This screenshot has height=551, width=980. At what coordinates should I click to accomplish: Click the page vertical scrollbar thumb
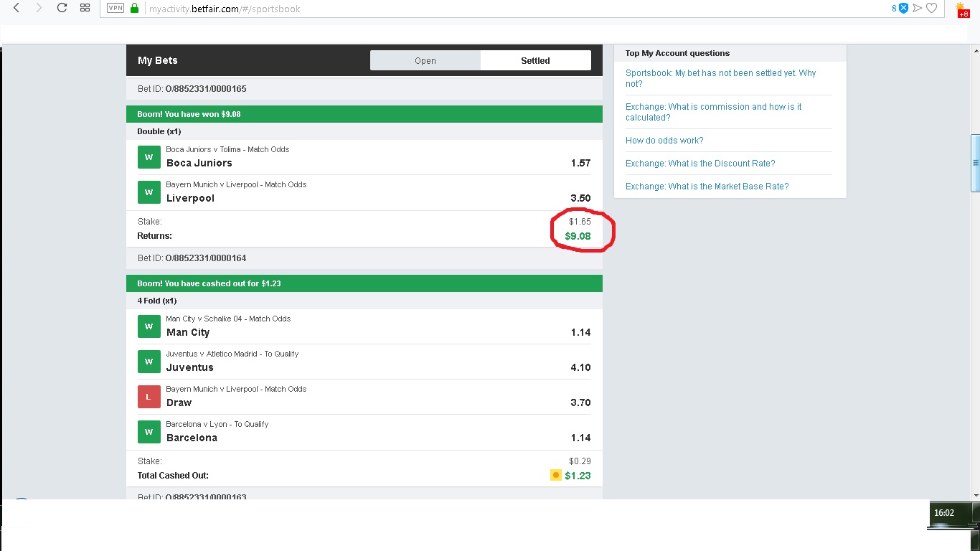(x=975, y=163)
